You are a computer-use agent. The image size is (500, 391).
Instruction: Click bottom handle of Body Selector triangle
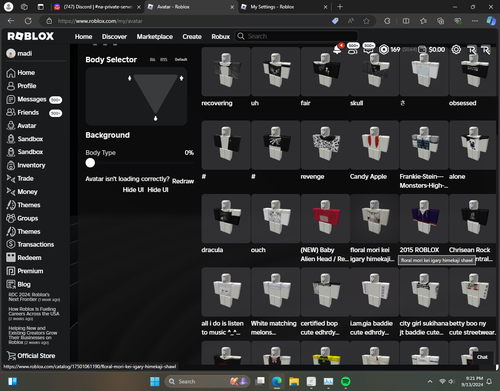155,118
